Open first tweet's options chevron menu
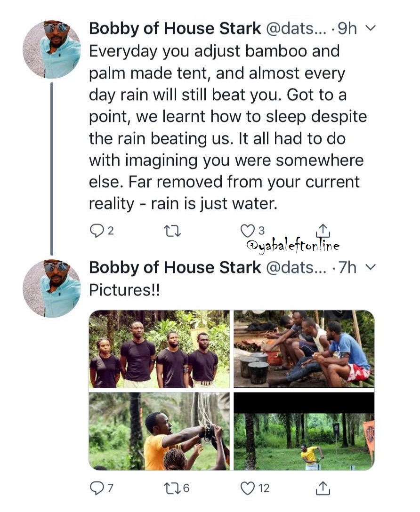Viewport: 420px width, 512px height. tap(371, 28)
